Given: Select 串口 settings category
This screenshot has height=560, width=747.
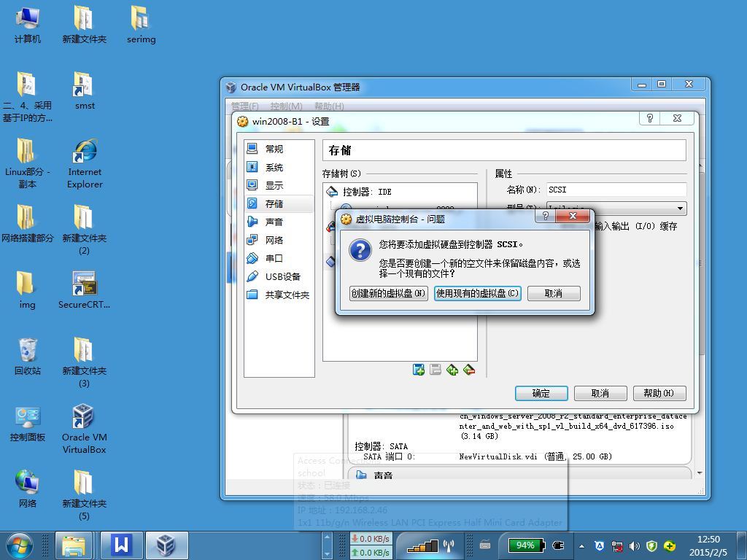Looking at the screenshot, I should pos(279,258).
